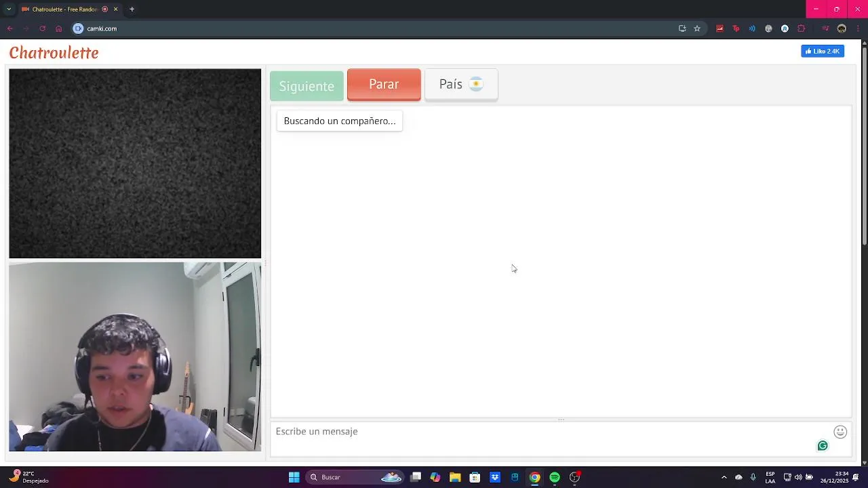This screenshot has width=868, height=488.
Task: Expand the tab search dropdown
Action: [8, 9]
